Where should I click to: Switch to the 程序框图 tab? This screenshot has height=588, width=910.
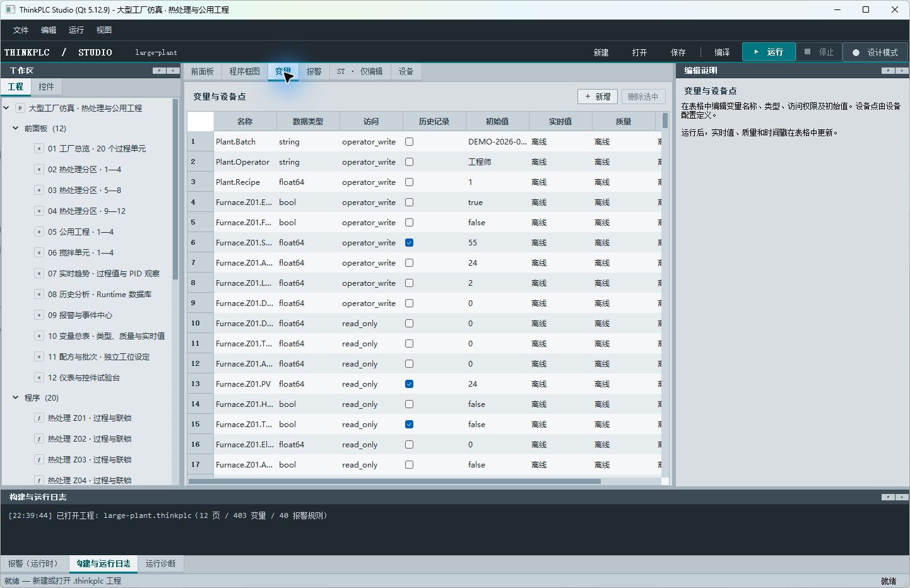(244, 72)
